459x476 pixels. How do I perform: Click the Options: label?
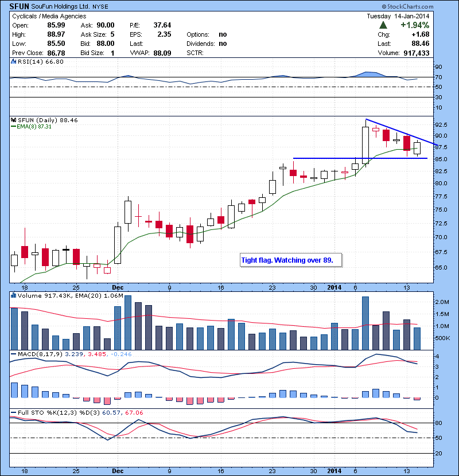click(x=198, y=34)
